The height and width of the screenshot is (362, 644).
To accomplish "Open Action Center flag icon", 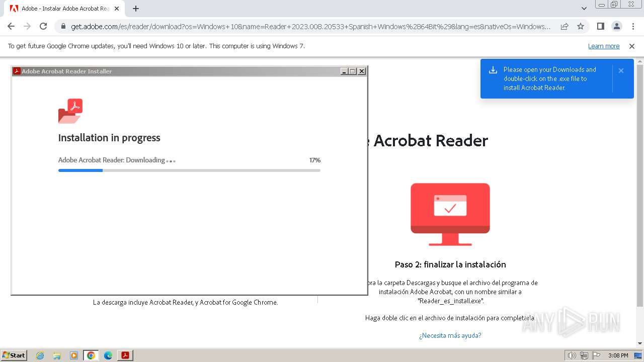I will pos(596,355).
